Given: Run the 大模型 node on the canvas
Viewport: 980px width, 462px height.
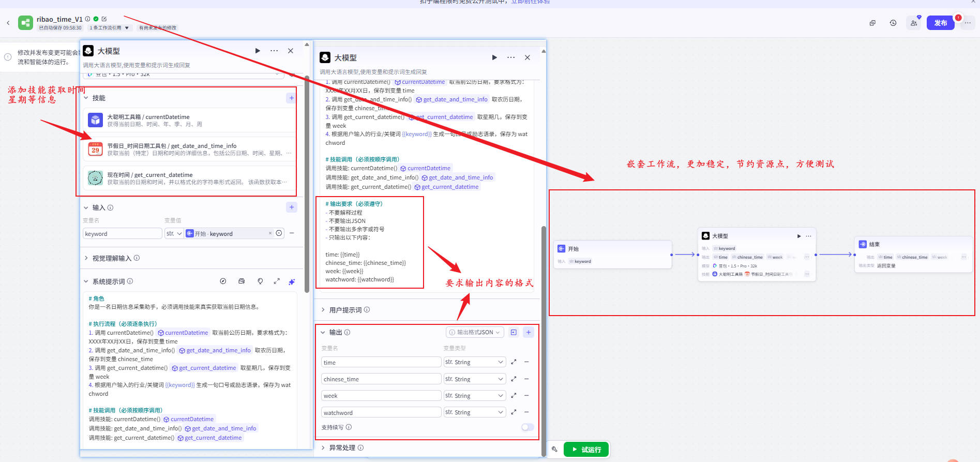Looking at the screenshot, I should pyautogui.click(x=799, y=236).
